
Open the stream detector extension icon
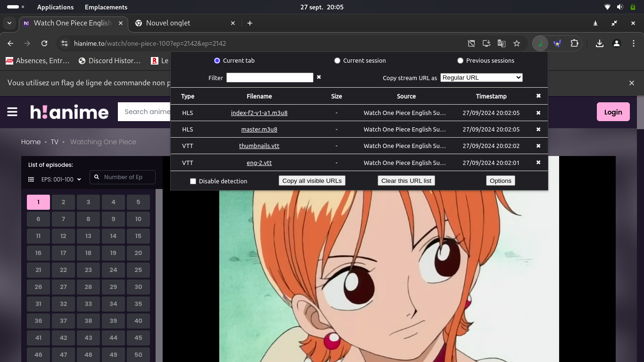(x=540, y=43)
